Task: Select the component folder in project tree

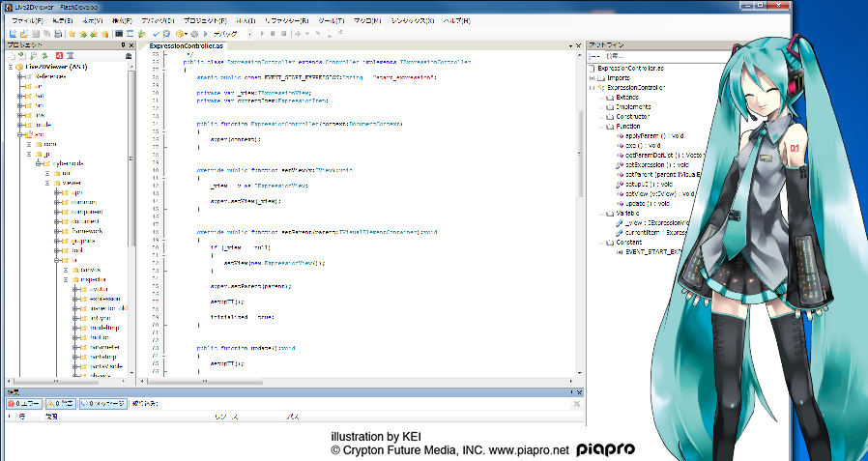Action: (x=87, y=212)
